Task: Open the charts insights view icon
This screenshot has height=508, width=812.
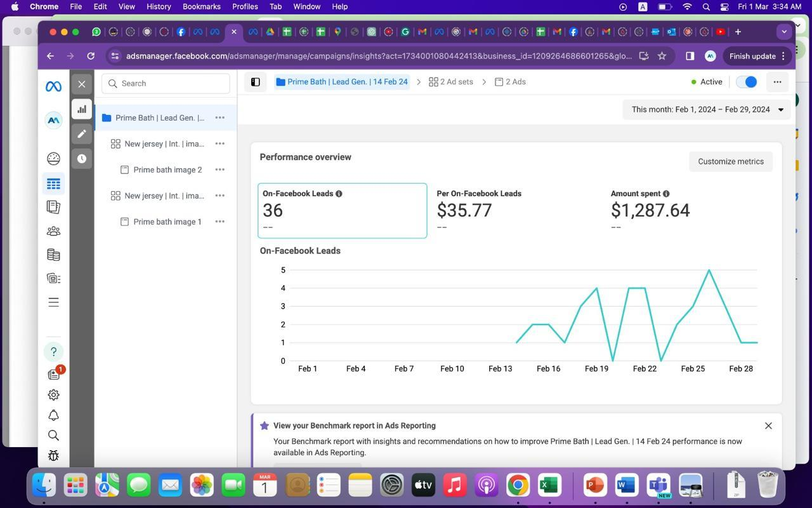Action: tap(82, 109)
